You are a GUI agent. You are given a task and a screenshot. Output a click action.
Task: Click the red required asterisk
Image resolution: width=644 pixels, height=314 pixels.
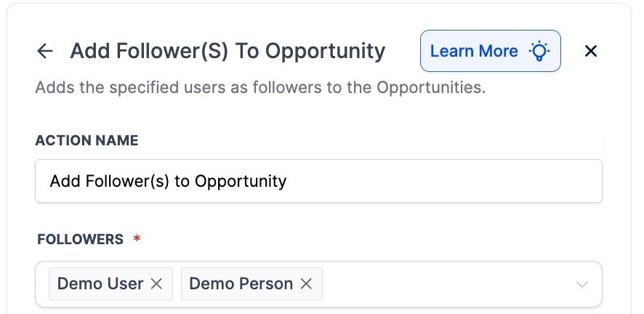pos(137,239)
